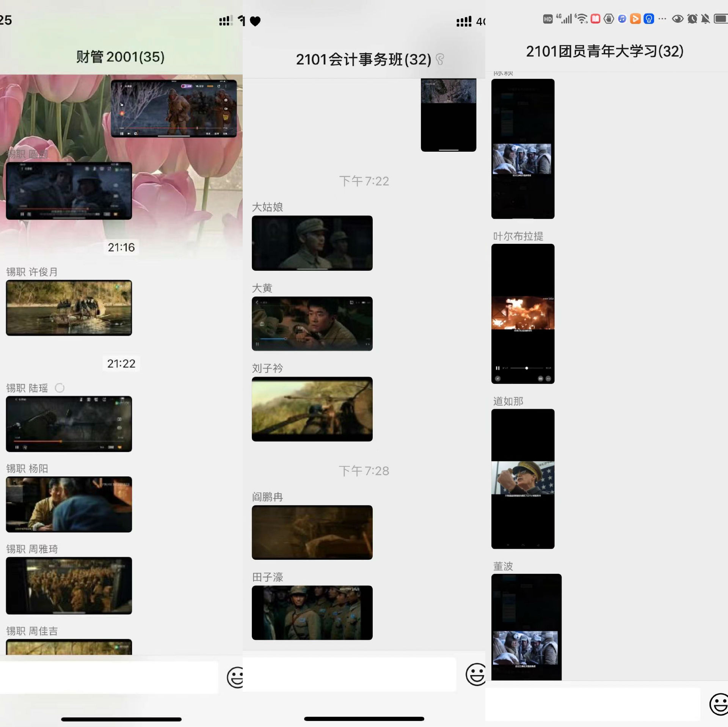728x727 pixels.
Task: Open 锡职 周雅琦's crowd scene image
Action: coord(69,586)
